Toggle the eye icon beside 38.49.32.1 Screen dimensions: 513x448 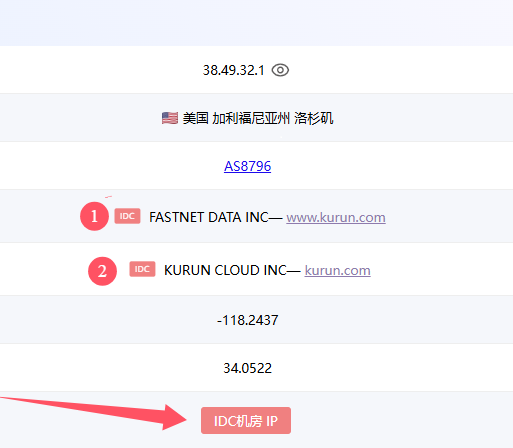280,70
